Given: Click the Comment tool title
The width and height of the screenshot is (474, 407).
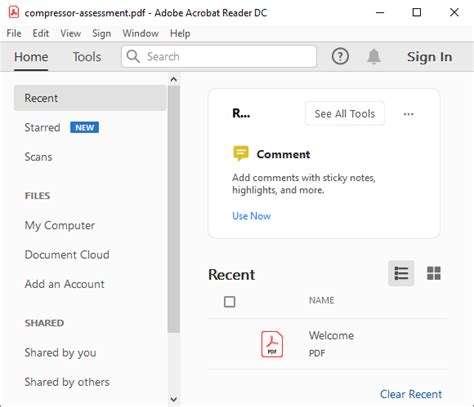Looking at the screenshot, I should click(283, 154).
